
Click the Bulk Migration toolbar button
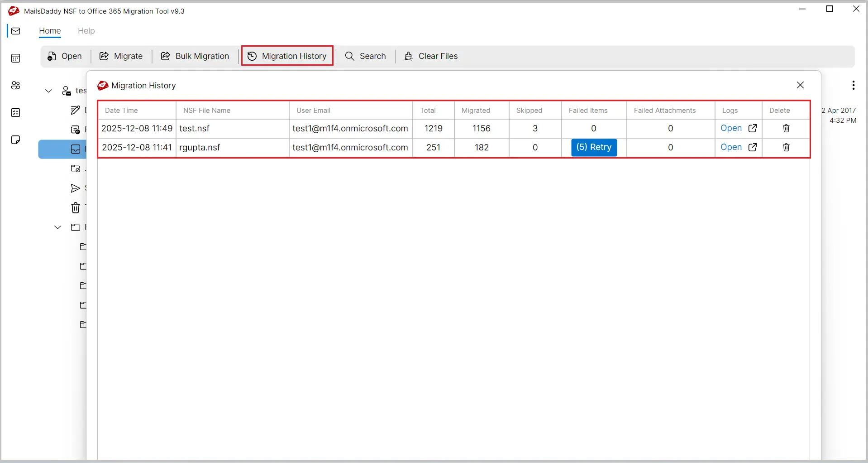[195, 56]
